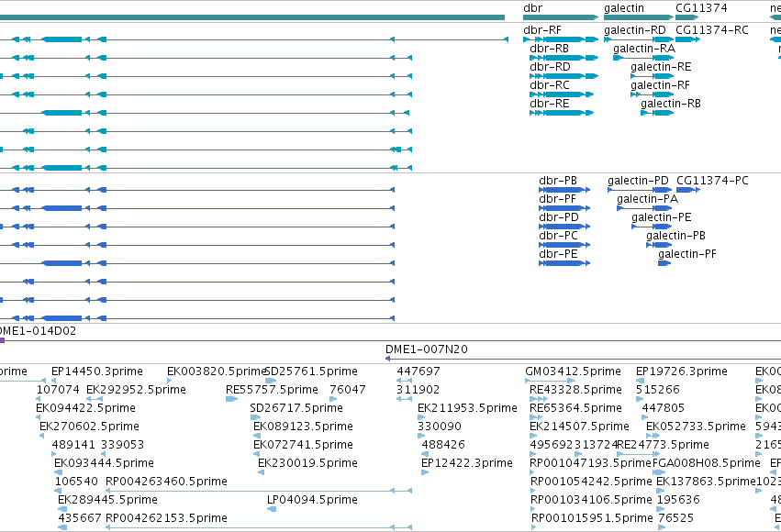781x532 pixels.
Task: Select the dbr-PB protein label
Action: point(558,181)
